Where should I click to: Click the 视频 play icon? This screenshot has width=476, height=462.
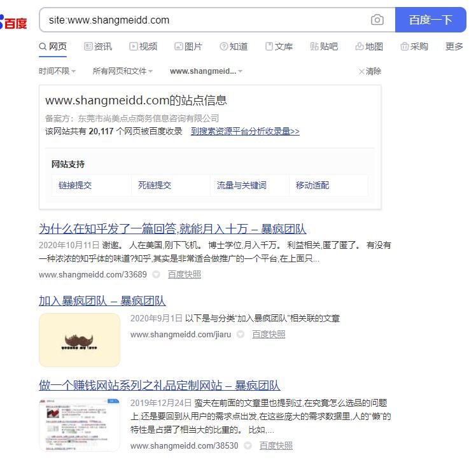click(x=133, y=46)
